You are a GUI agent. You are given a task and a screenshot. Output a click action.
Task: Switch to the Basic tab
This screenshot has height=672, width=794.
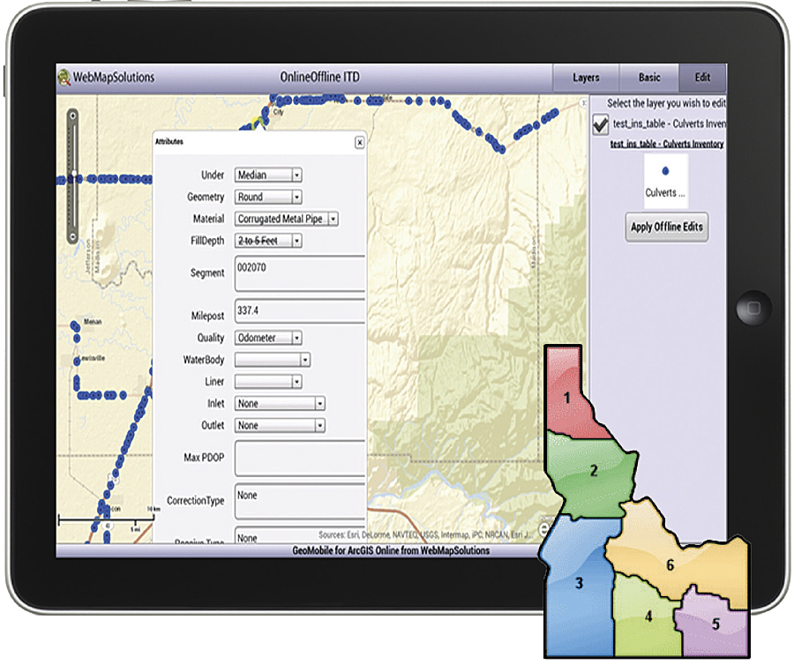(648, 78)
